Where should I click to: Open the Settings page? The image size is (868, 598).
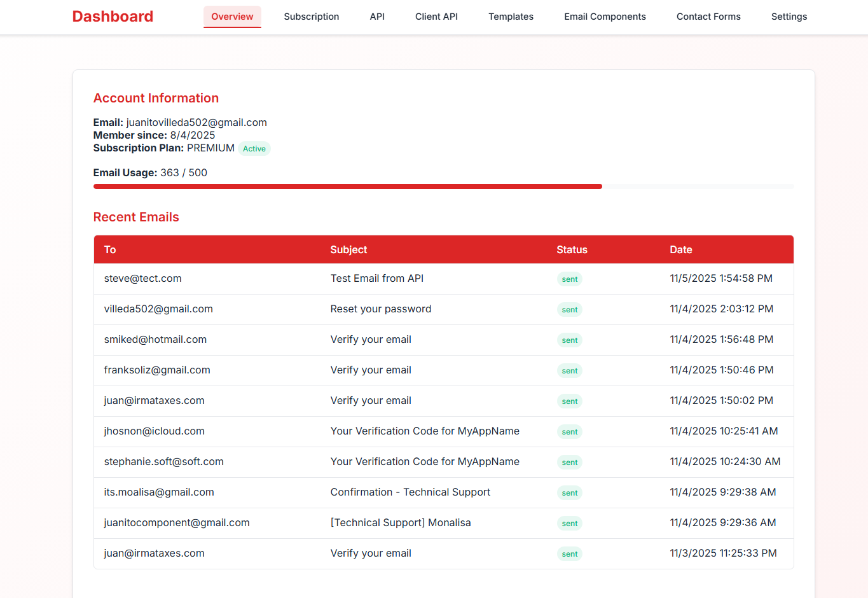coord(789,17)
